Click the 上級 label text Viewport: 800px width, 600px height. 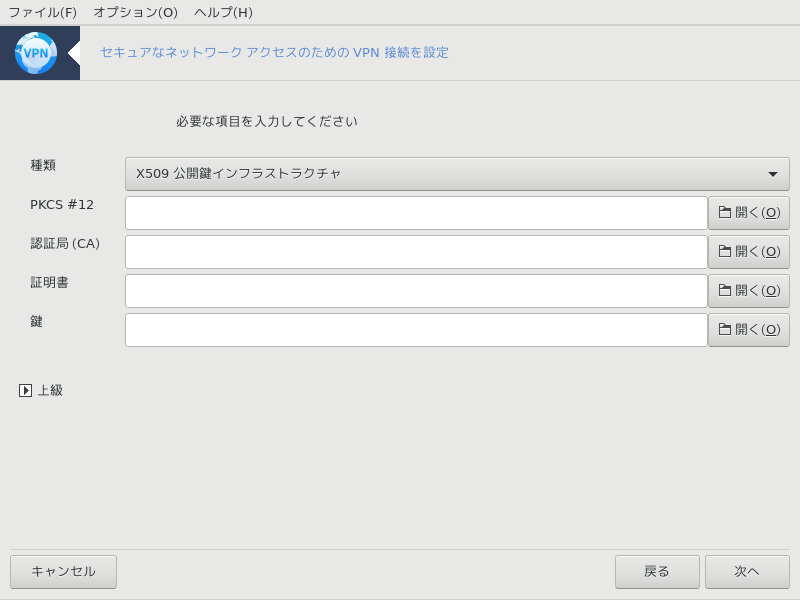click(50, 390)
